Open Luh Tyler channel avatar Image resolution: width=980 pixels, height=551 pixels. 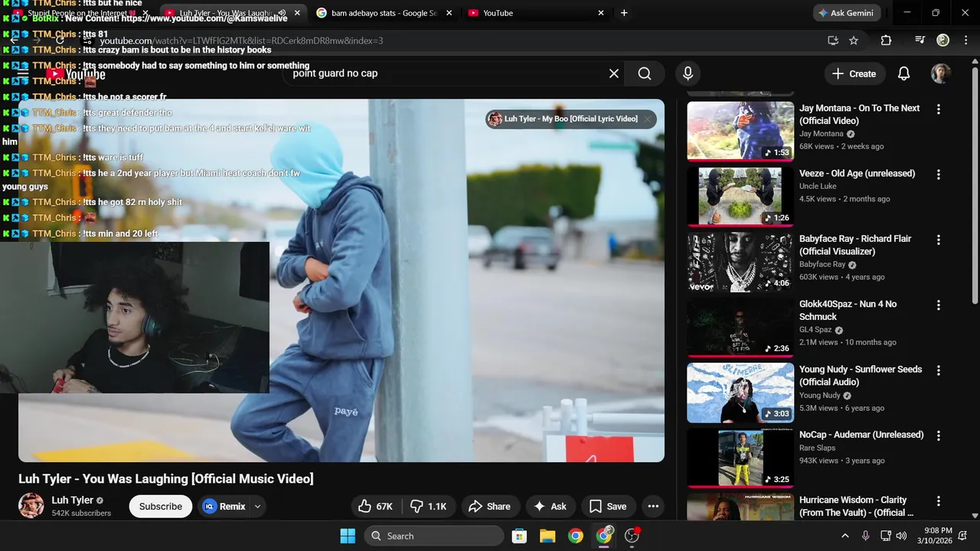31,506
